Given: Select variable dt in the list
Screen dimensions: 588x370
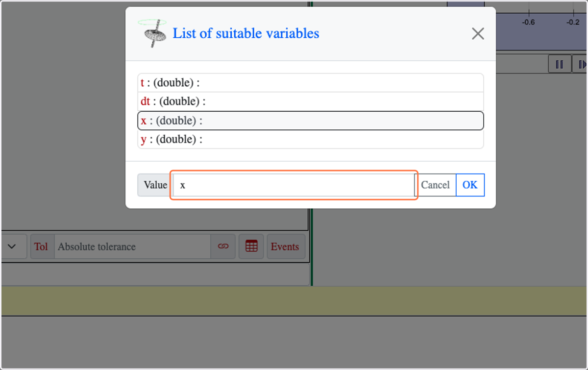Looking at the screenshot, I should point(311,101).
